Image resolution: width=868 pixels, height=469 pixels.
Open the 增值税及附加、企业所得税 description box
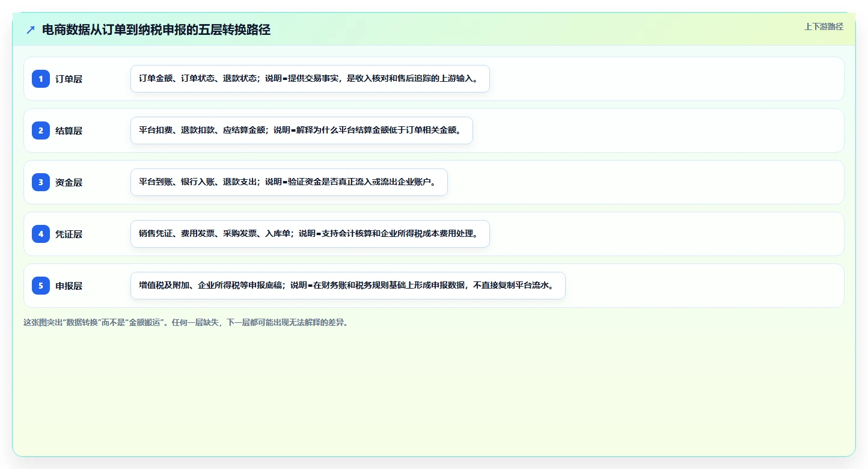pos(348,286)
